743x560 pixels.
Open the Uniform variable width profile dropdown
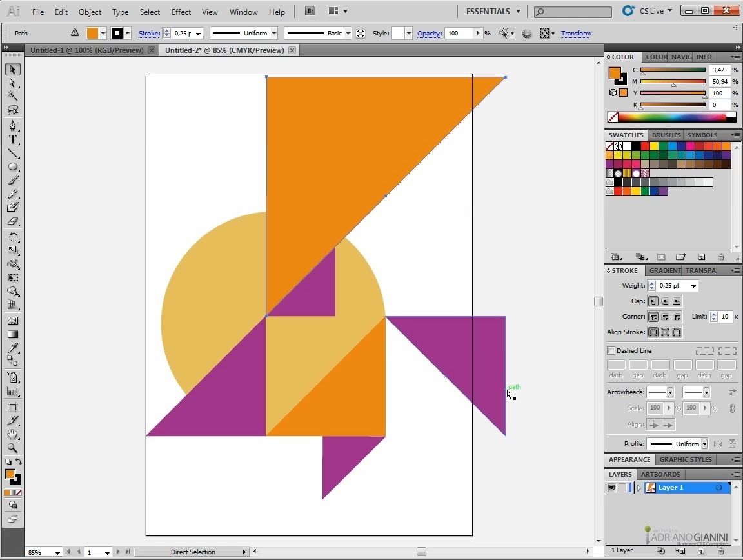274,33
